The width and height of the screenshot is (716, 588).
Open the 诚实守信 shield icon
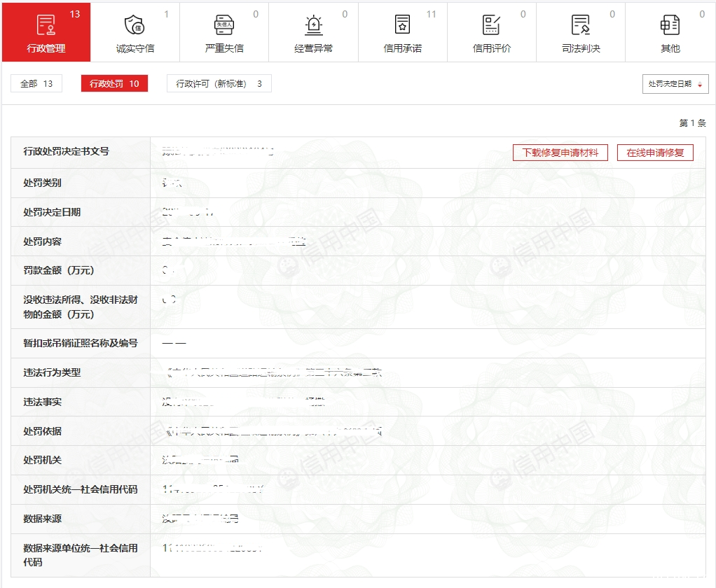[x=135, y=25]
